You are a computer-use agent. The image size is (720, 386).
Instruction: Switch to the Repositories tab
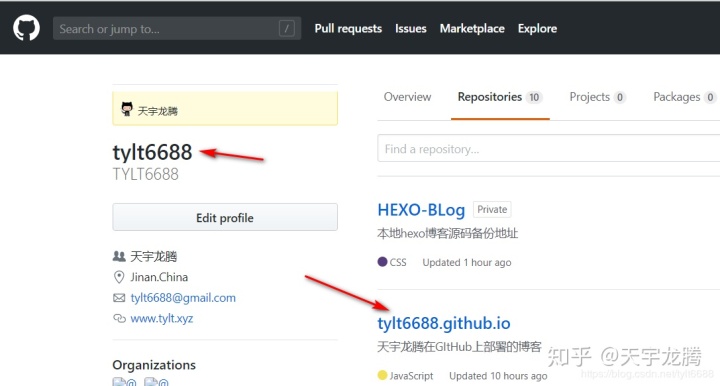[500, 97]
